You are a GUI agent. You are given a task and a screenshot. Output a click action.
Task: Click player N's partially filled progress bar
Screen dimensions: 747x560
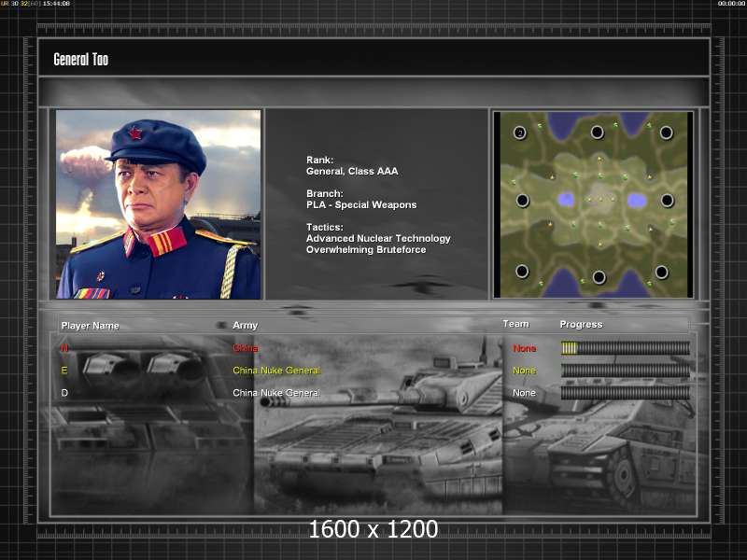(x=625, y=348)
